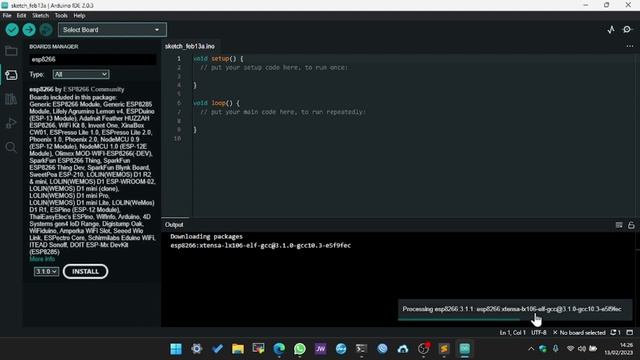
Task: Clear the Output panel
Action: coord(619,225)
